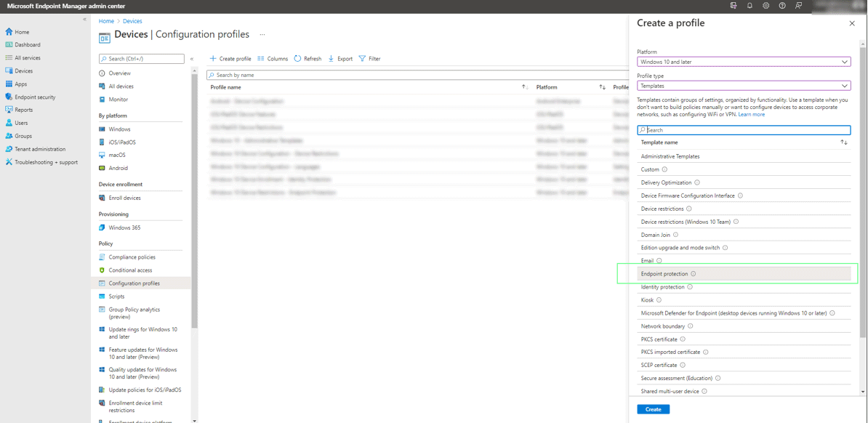Click the template Search input field
868x423 pixels.
click(x=744, y=130)
